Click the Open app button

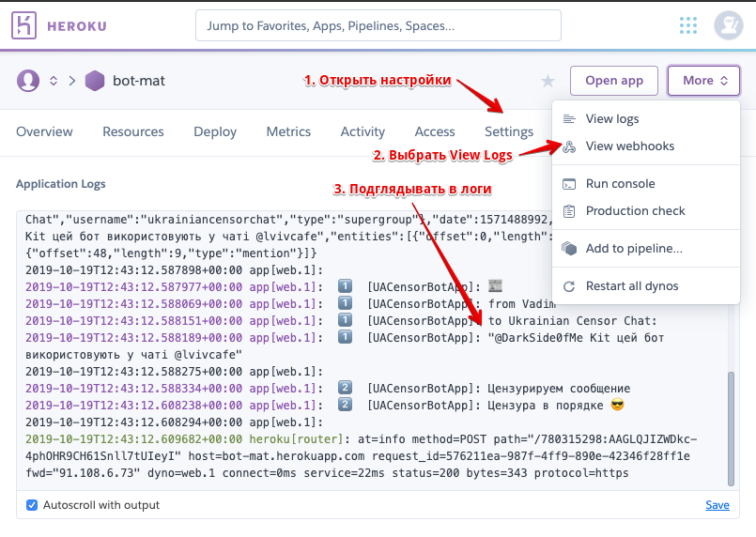[x=614, y=81]
